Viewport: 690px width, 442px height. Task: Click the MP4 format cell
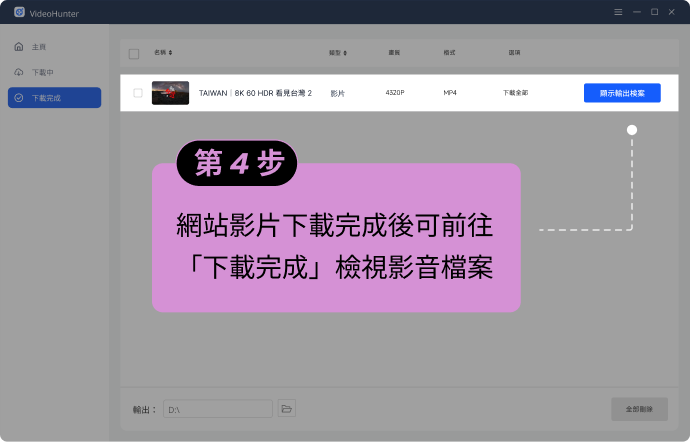pos(450,92)
